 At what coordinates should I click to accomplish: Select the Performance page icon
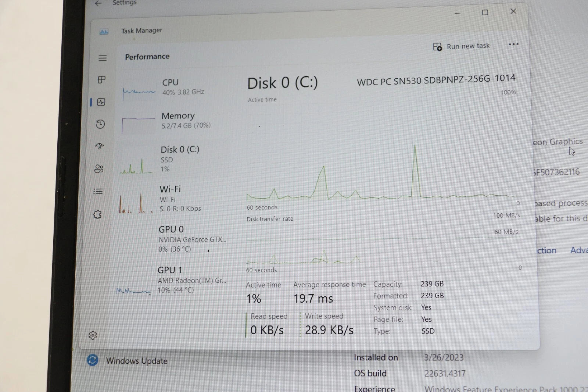point(101,102)
